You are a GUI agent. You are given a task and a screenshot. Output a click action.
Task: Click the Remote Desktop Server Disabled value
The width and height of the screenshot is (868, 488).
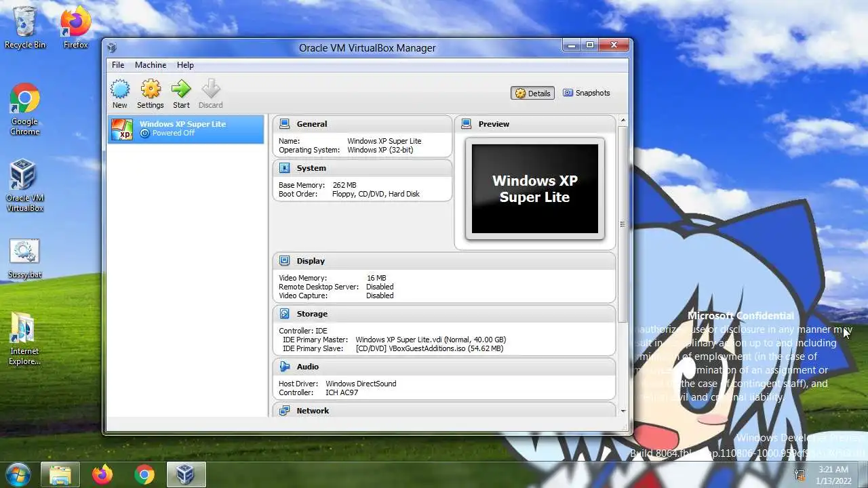(x=380, y=287)
